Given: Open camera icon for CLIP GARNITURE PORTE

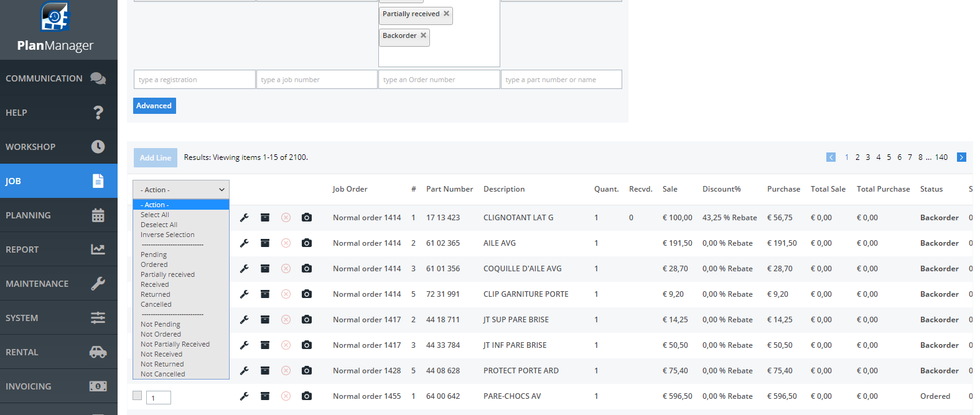Looking at the screenshot, I should 307,294.
